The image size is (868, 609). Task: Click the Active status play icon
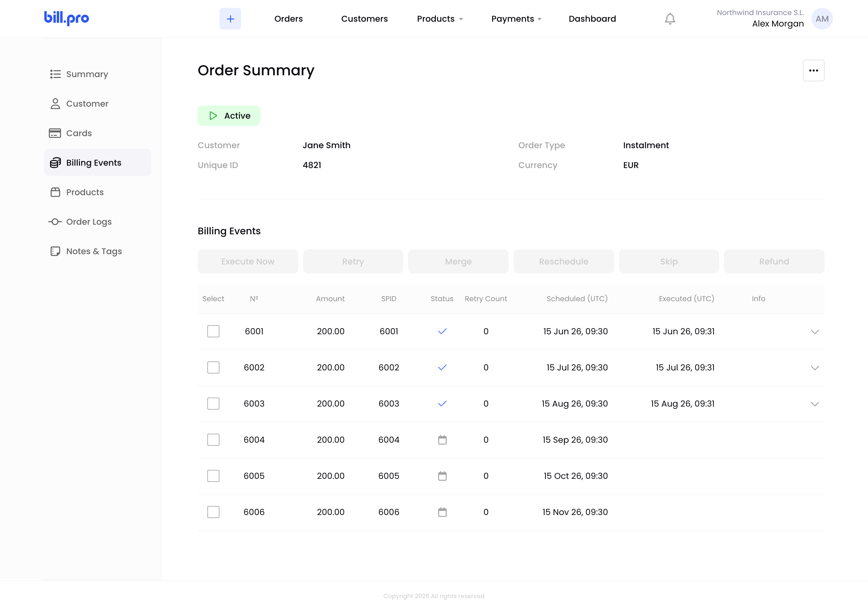213,116
